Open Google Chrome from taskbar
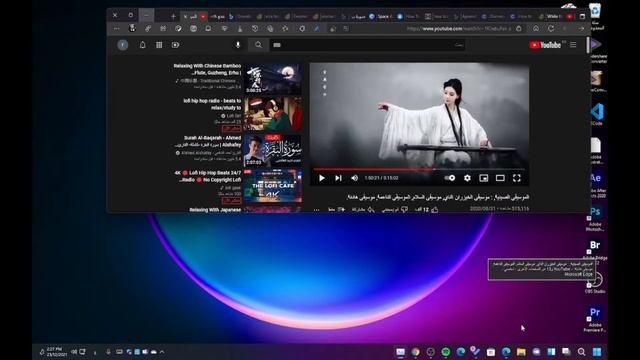Viewport: 640px width, 360px height. click(416, 352)
